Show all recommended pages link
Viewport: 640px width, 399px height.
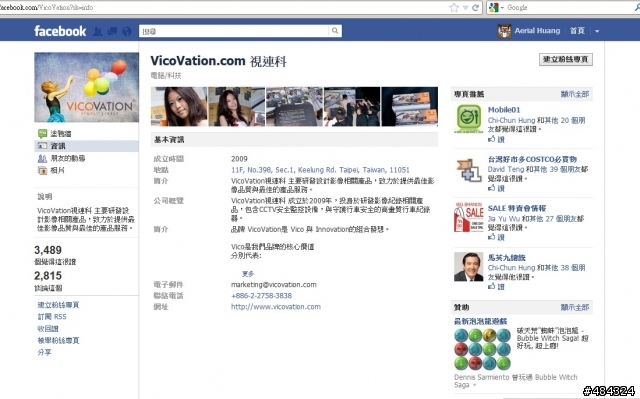coord(575,94)
